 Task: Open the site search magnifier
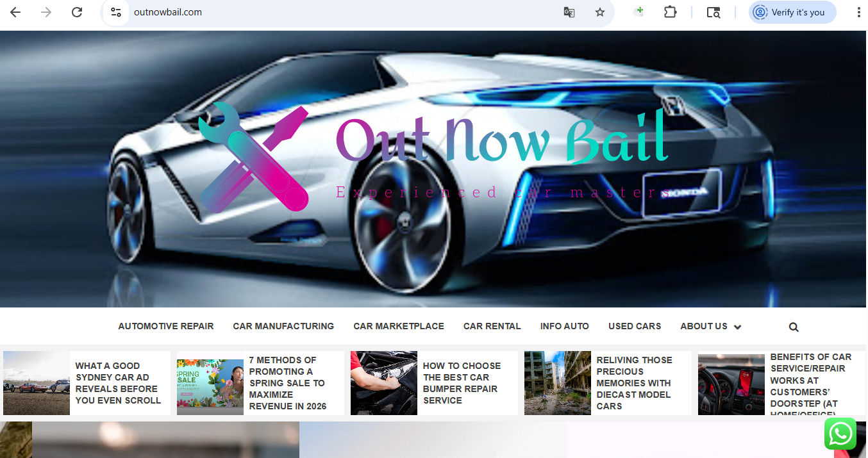(x=794, y=327)
